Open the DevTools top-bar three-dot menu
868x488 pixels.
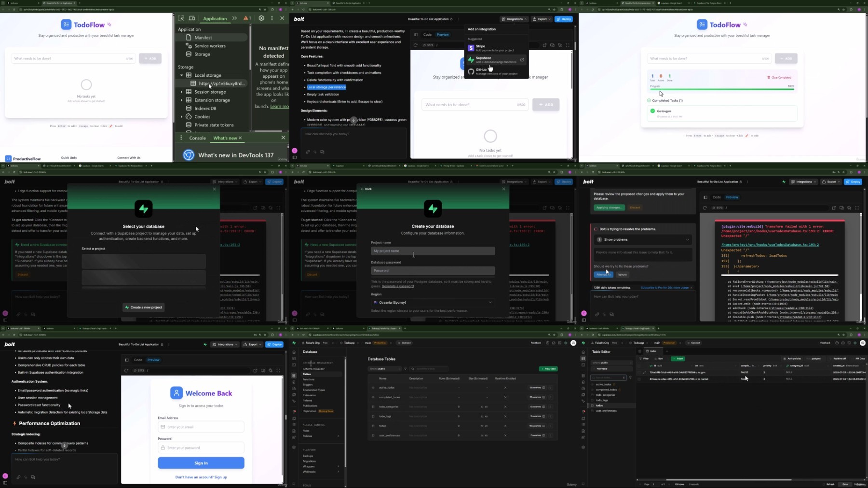click(272, 18)
